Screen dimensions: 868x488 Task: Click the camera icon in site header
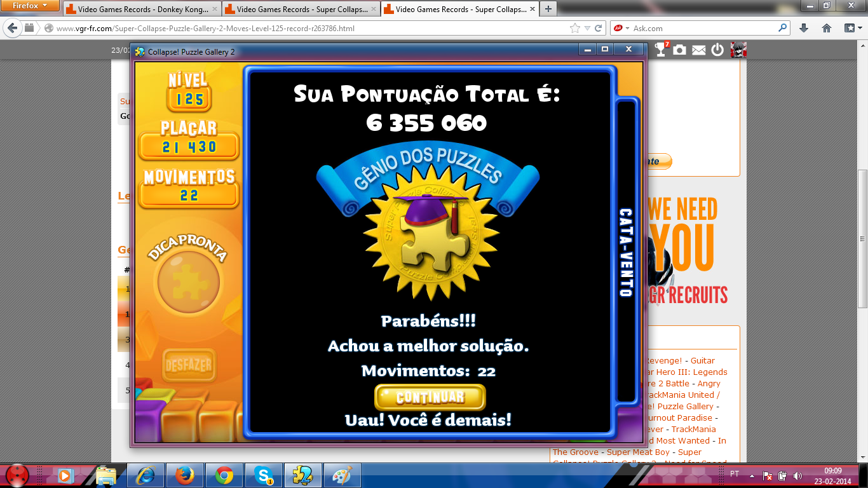[x=680, y=50]
